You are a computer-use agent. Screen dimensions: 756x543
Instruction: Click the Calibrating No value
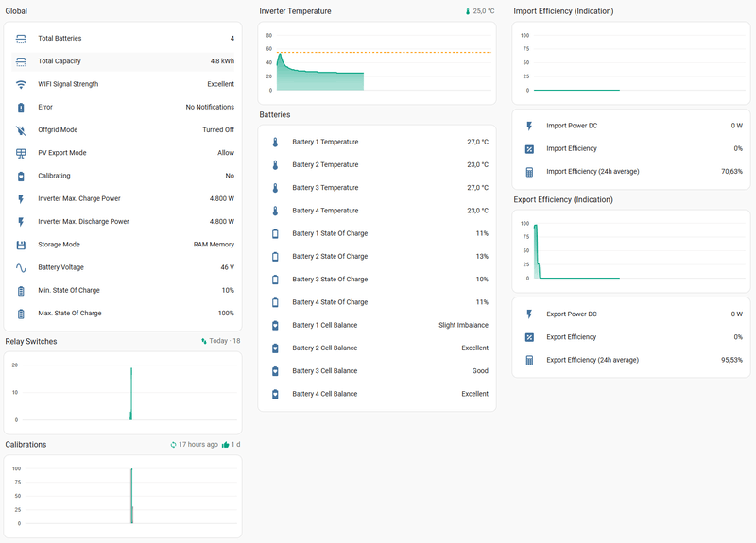tap(230, 176)
